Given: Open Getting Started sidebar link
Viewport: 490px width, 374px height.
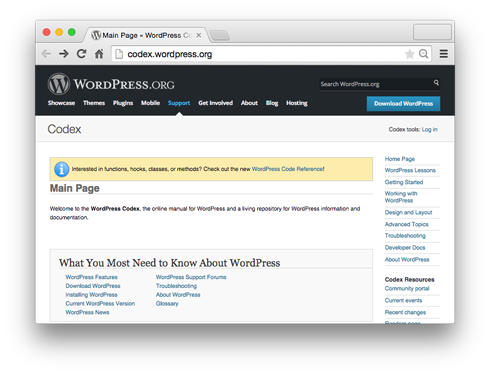Looking at the screenshot, I should coord(404,182).
